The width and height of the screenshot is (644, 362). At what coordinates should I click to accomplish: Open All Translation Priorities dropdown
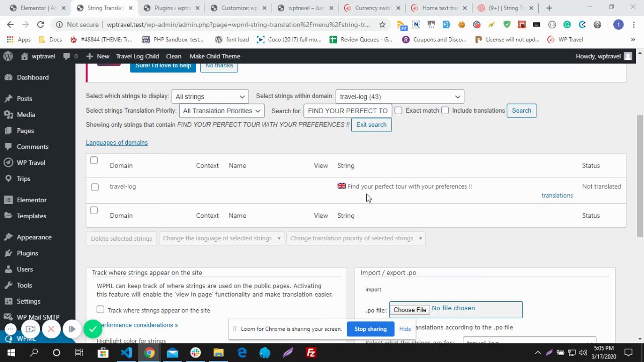click(x=221, y=111)
